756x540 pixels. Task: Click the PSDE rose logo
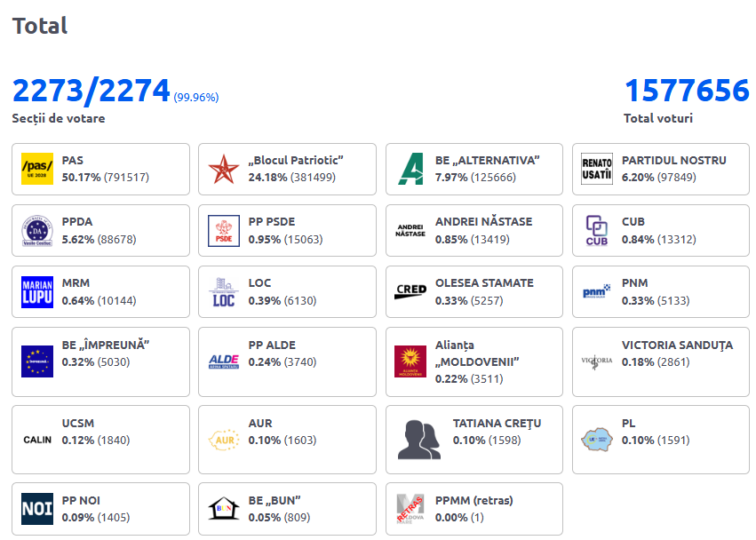point(224,230)
